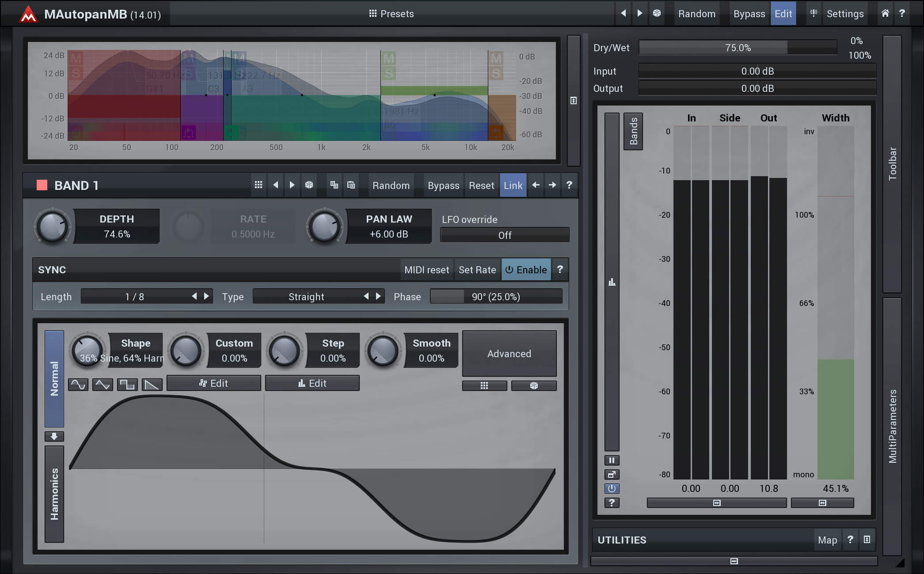
Task: Open the Toolbar side tab
Action: pos(892,164)
